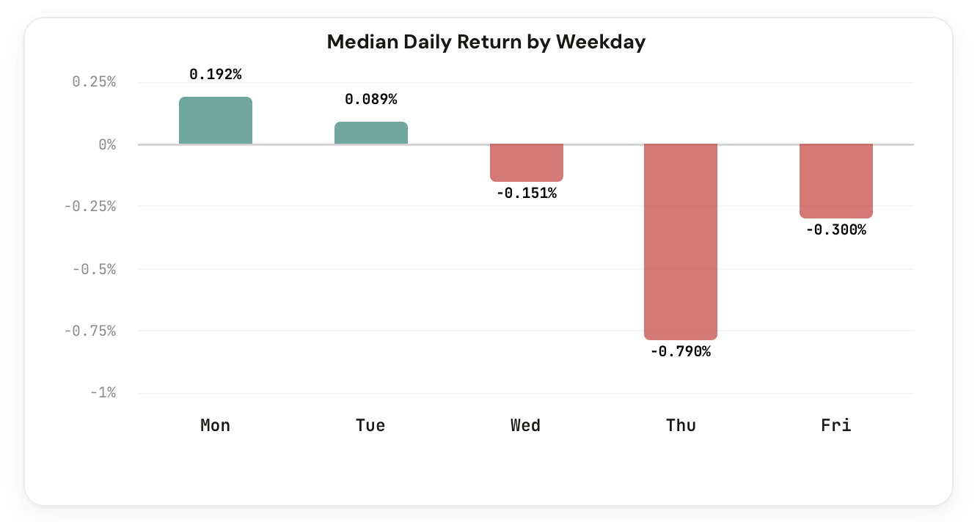Select the 0.089% data label
The height and width of the screenshot is (522, 980).
coord(371,99)
